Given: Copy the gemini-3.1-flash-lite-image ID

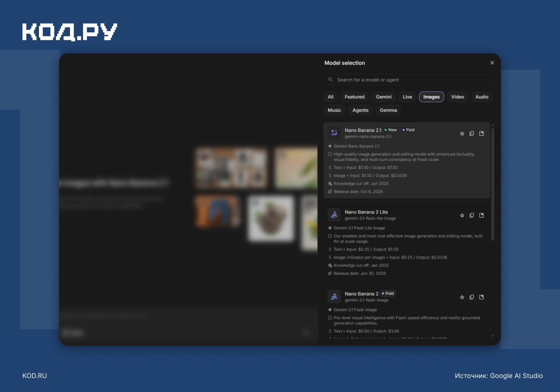Looking at the screenshot, I should (472, 215).
